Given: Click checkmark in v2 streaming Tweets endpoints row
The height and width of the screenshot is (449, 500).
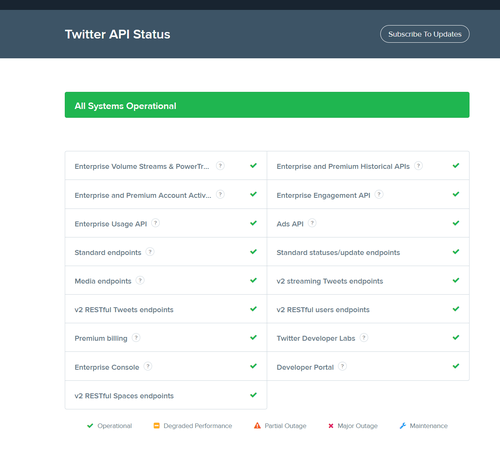Looking at the screenshot, I should [456, 280].
